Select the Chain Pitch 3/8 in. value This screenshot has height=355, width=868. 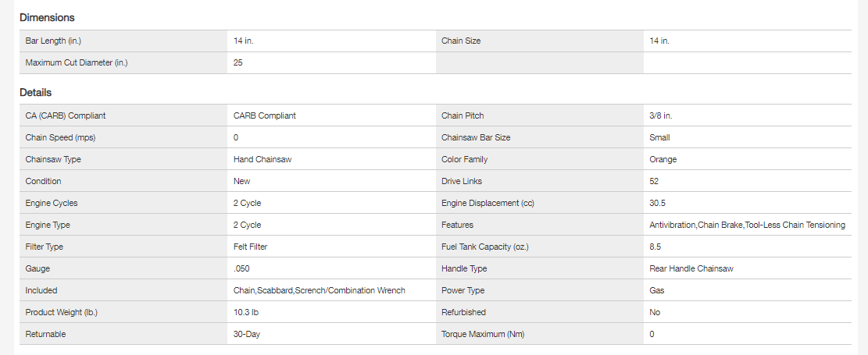point(661,115)
